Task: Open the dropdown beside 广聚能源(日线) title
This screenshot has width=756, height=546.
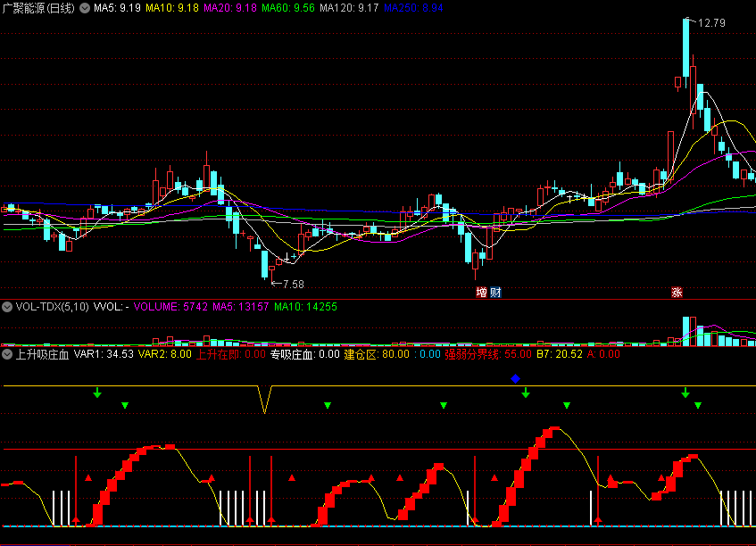Action: (85, 8)
